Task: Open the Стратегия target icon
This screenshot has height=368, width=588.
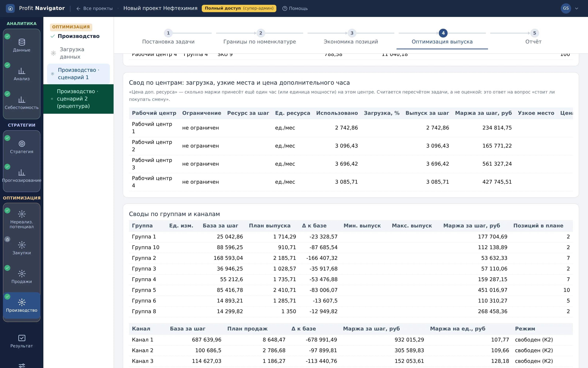Action: click(x=22, y=144)
